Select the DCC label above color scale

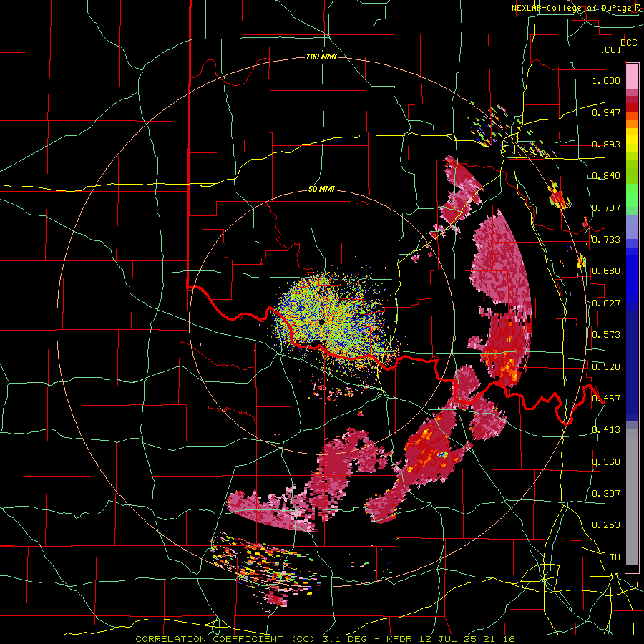pos(629,43)
